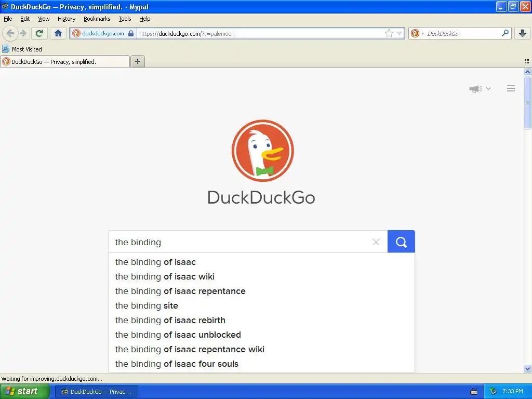Open the Bookmarks menu
Screen dimensions: 532x399
(97, 19)
